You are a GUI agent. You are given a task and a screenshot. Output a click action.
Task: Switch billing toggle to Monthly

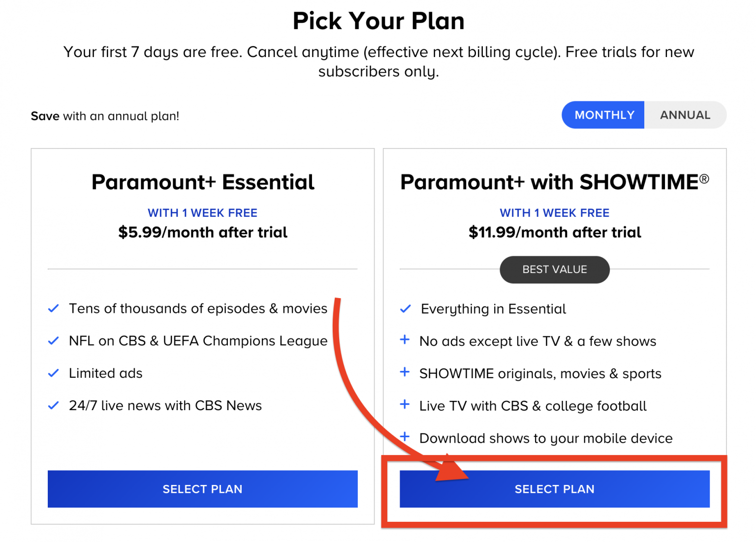(x=604, y=115)
